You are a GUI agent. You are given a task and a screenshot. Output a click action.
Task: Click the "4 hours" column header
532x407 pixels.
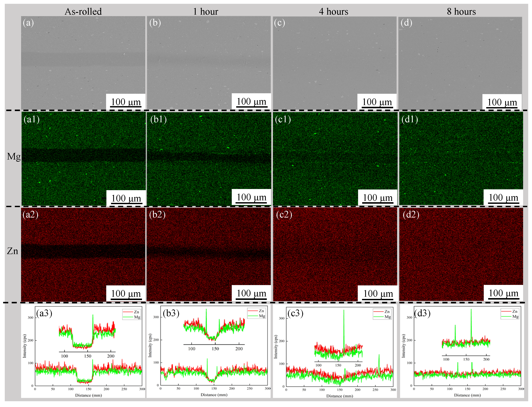pyautogui.click(x=333, y=12)
